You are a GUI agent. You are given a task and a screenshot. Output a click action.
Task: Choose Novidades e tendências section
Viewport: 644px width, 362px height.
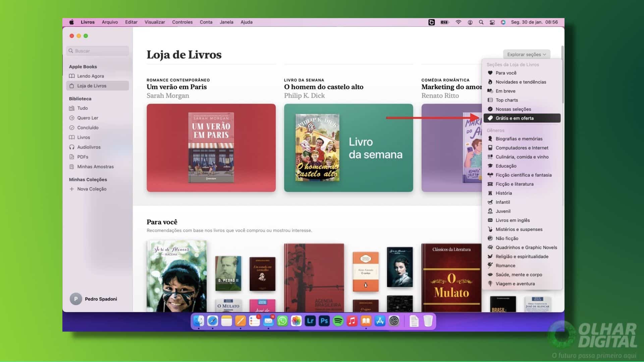click(522, 82)
